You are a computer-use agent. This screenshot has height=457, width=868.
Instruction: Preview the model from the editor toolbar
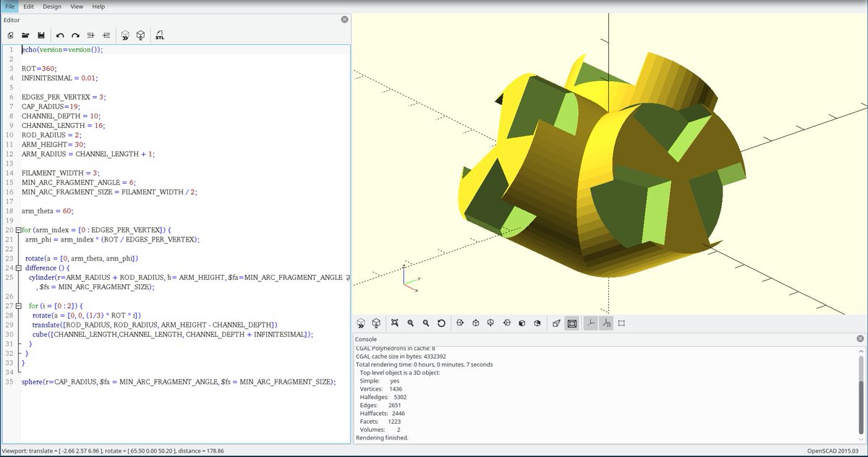[x=125, y=35]
